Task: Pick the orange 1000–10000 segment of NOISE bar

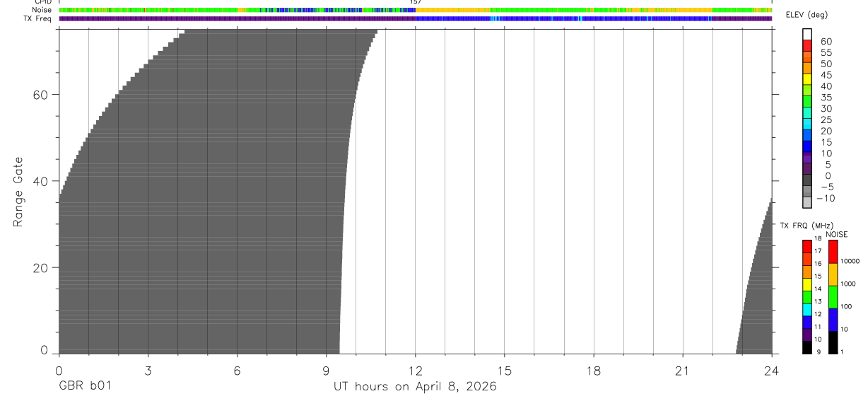Action: pyautogui.click(x=833, y=274)
